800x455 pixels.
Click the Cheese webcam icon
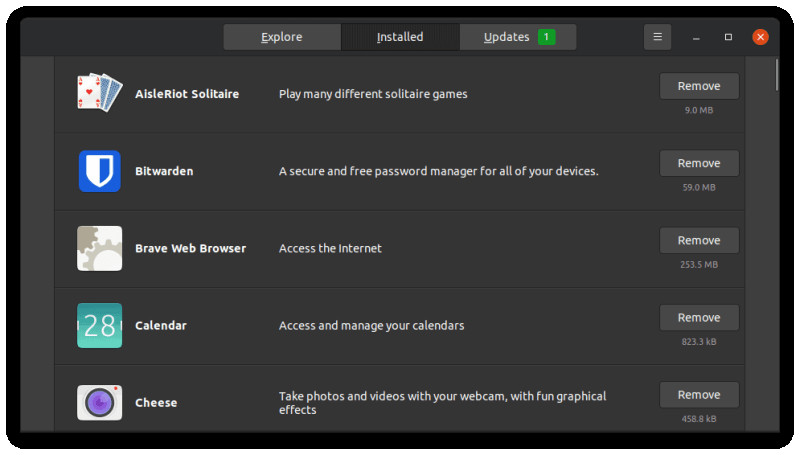pos(99,402)
